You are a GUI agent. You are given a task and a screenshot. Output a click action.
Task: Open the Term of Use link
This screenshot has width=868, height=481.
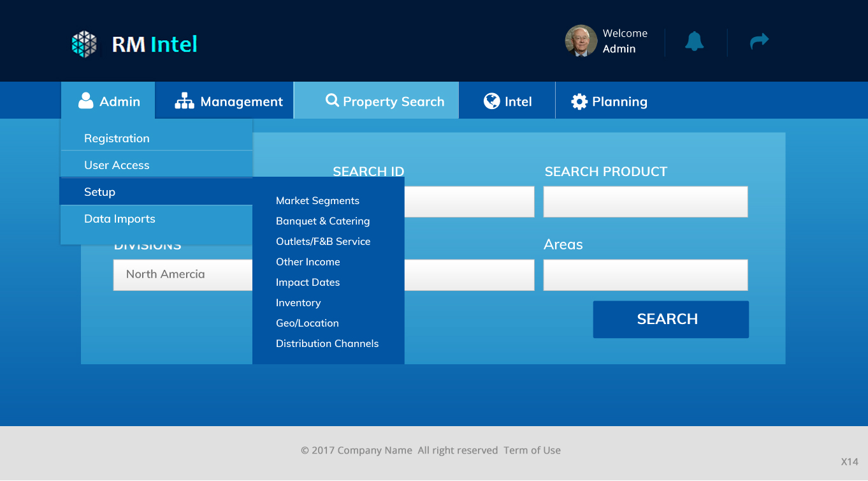pyautogui.click(x=532, y=450)
